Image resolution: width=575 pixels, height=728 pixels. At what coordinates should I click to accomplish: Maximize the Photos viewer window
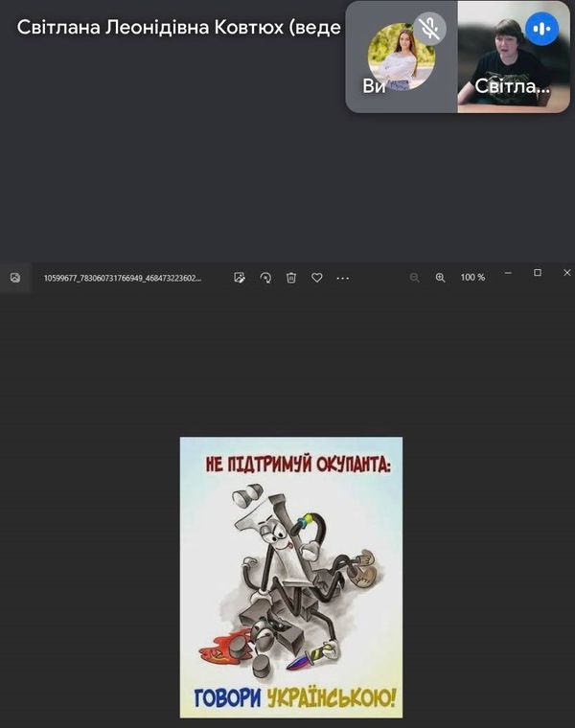pyautogui.click(x=538, y=273)
